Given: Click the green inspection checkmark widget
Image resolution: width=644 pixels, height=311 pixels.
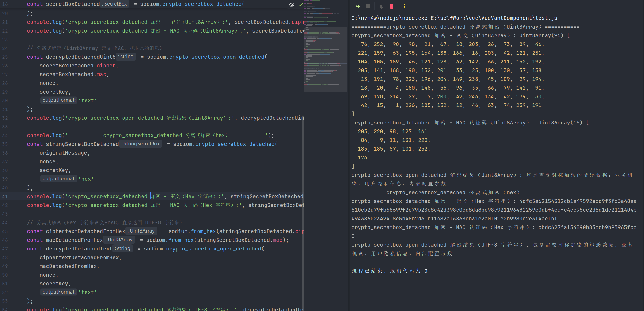Looking at the screenshot, I should coord(300,5).
